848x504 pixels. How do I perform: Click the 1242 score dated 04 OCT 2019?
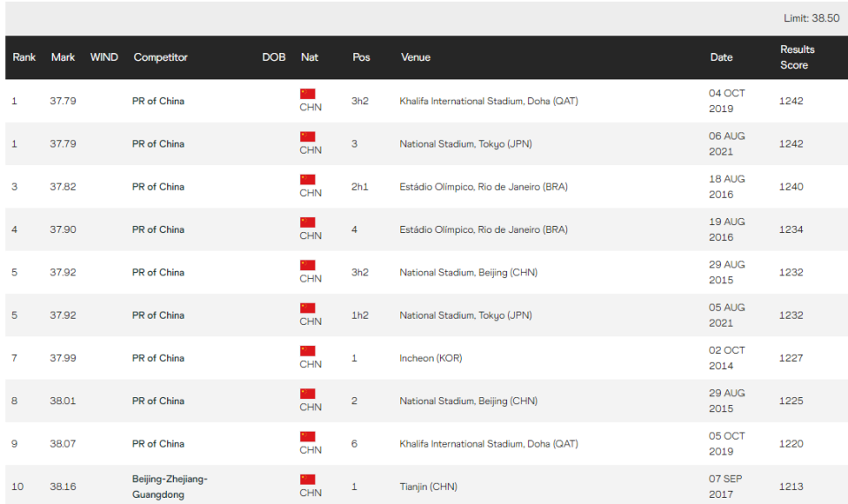pos(791,101)
